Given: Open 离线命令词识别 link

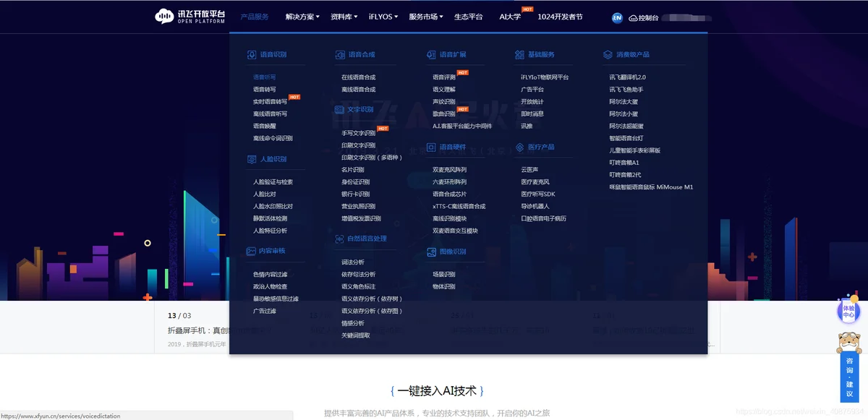Looking at the screenshot, I should (273, 138).
